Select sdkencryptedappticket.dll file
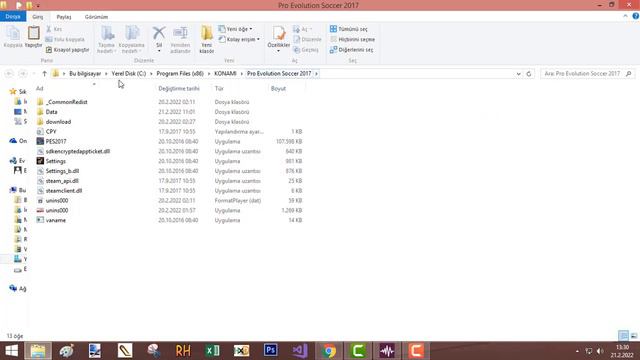Image resolution: width=640 pixels, height=360 pixels. [73, 151]
